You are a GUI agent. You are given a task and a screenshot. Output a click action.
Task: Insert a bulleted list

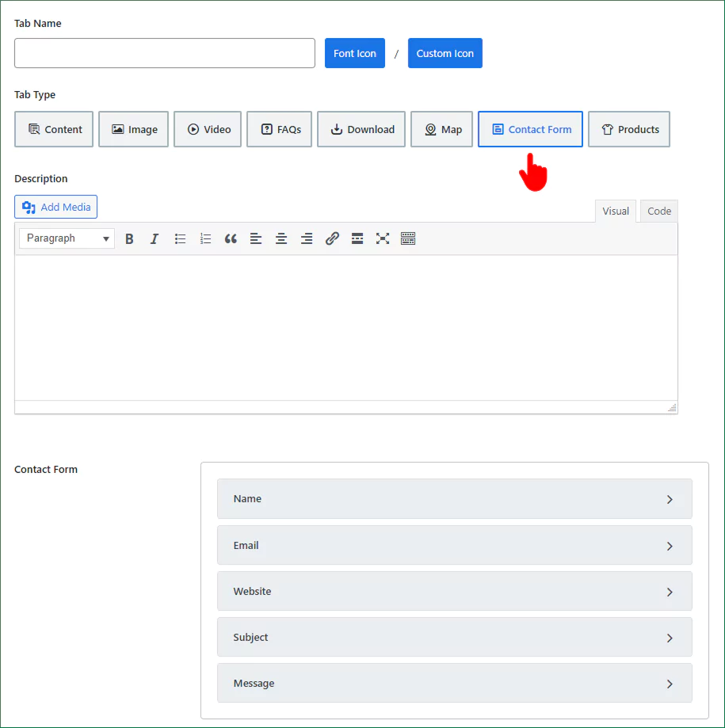(x=180, y=238)
